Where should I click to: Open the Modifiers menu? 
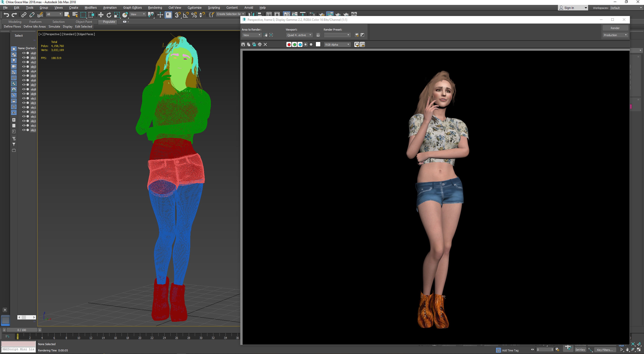click(x=90, y=8)
